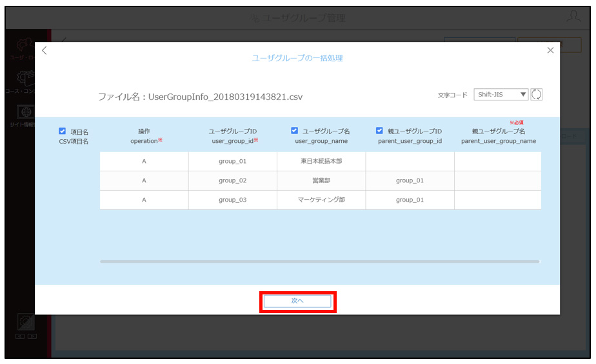Close the bulk processing dialog

coord(550,50)
